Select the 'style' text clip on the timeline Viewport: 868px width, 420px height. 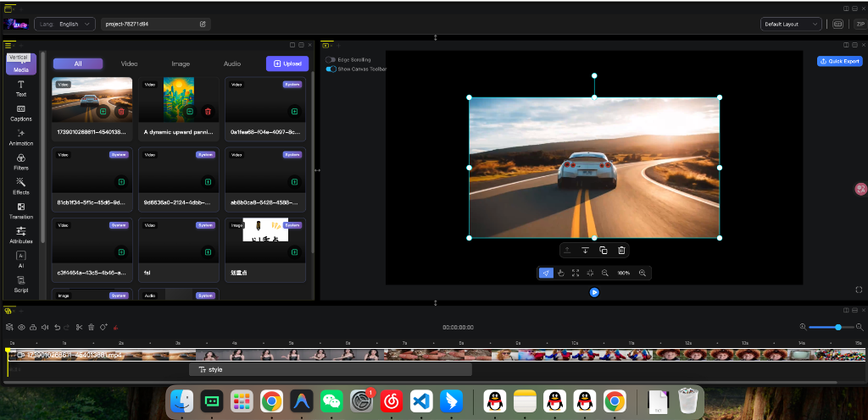pyautogui.click(x=331, y=369)
